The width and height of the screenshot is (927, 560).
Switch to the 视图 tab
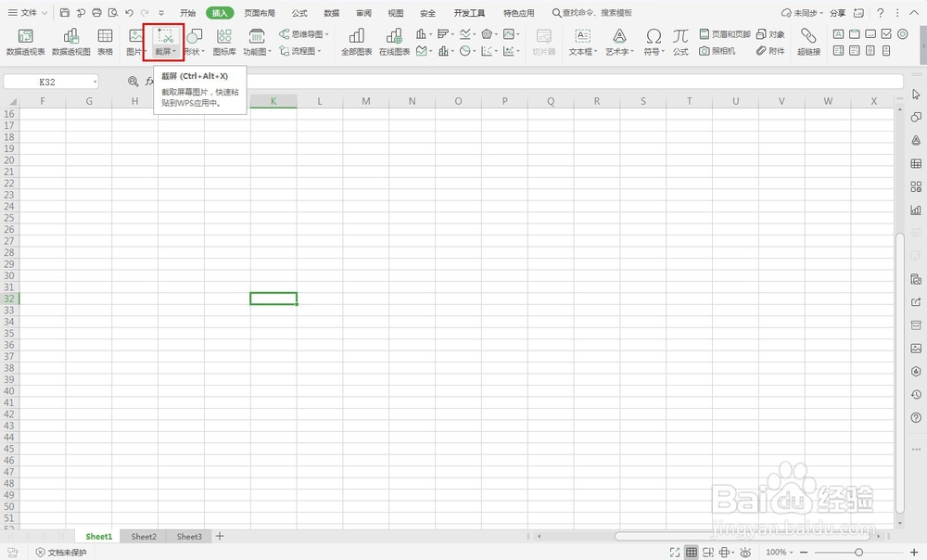[x=396, y=12]
